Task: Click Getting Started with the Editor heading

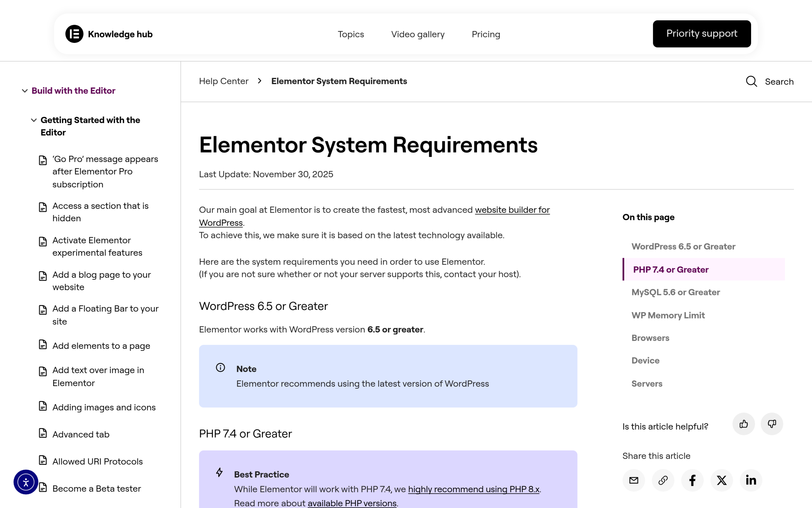Action: [90, 126]
